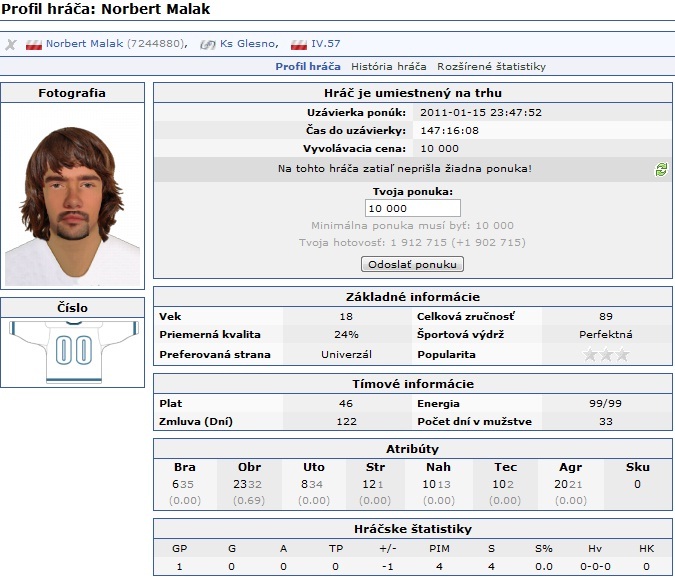Click the player portrait photo

pos(72,206)
